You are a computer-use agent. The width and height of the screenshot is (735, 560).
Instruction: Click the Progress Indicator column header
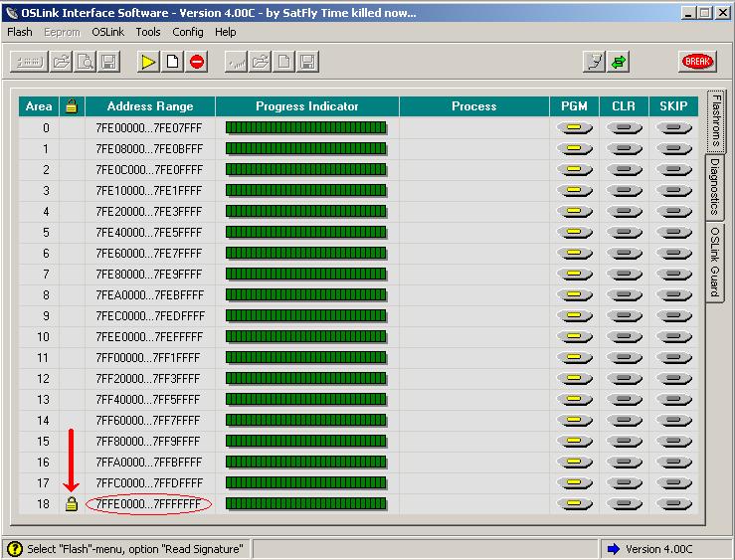[x=307, y=106]
